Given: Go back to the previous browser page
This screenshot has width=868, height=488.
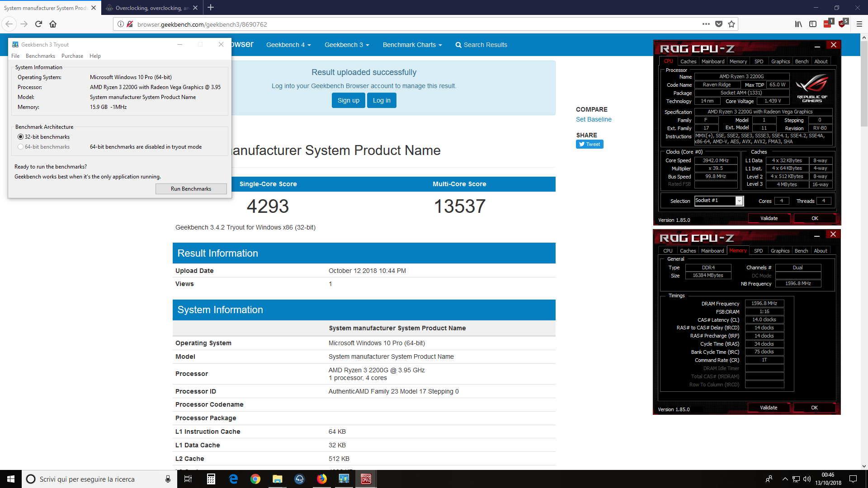Looking at the screenshot, I should coord(9,24).
